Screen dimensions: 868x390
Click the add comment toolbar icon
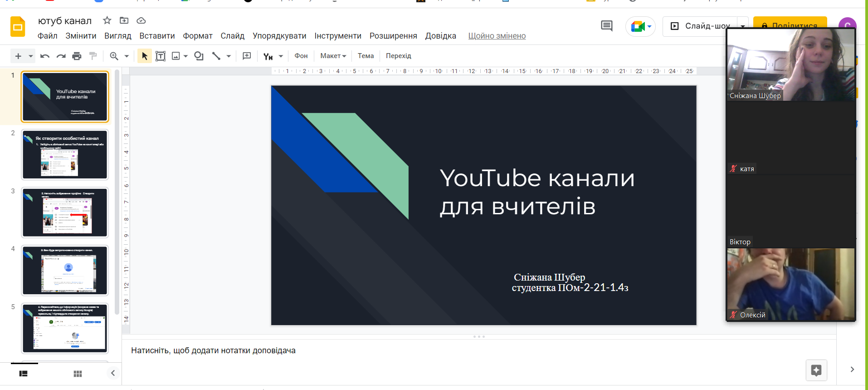[247, 56]
